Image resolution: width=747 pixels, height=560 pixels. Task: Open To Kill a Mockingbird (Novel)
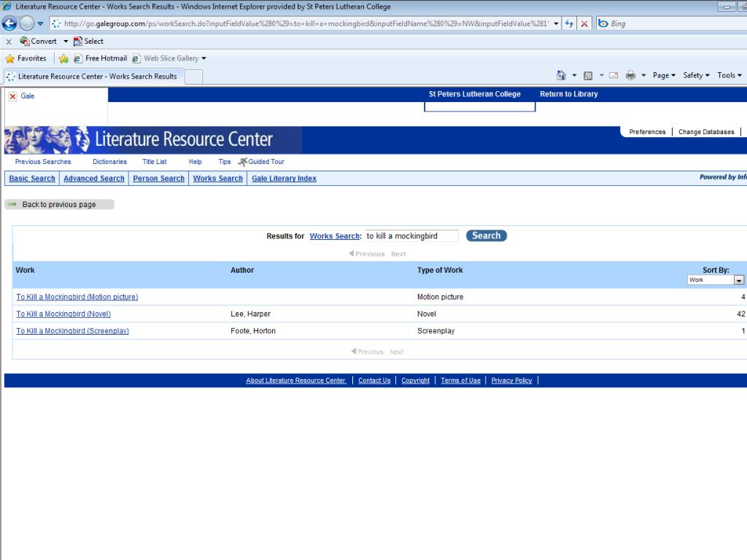pyautogui.click(x=63, y=314)
